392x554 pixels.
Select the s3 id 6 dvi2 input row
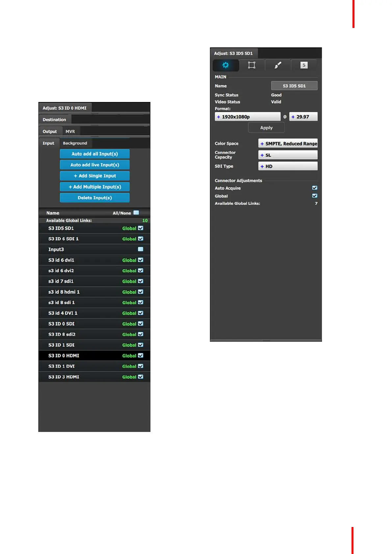coord(94,270)
